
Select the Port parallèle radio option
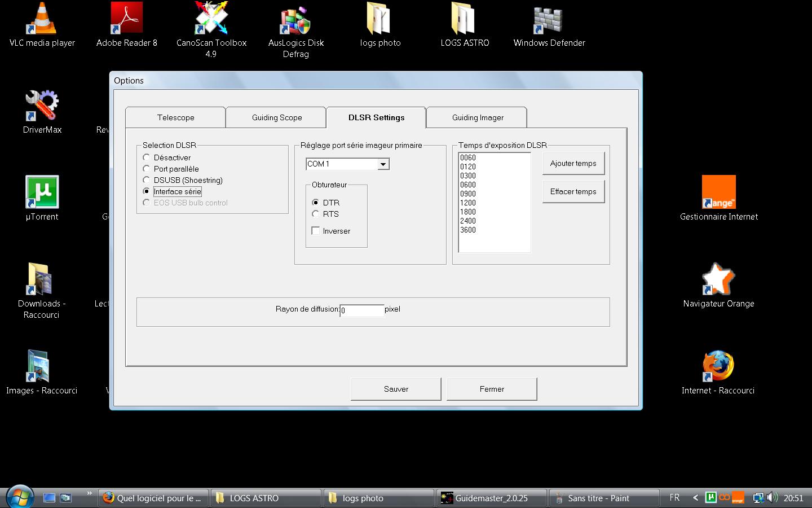147,169
